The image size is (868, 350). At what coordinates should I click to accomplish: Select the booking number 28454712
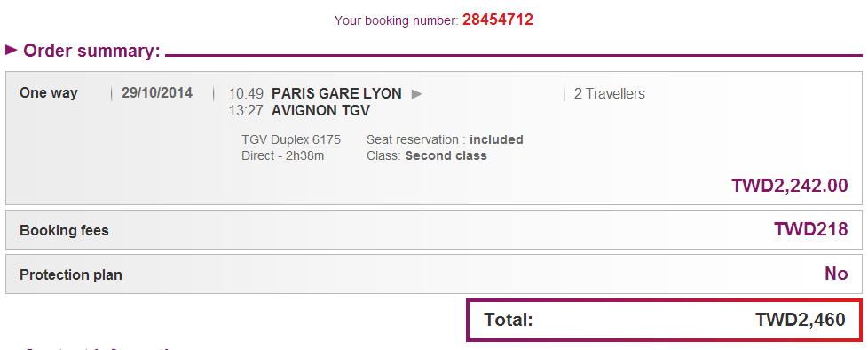tap(498, 20)
